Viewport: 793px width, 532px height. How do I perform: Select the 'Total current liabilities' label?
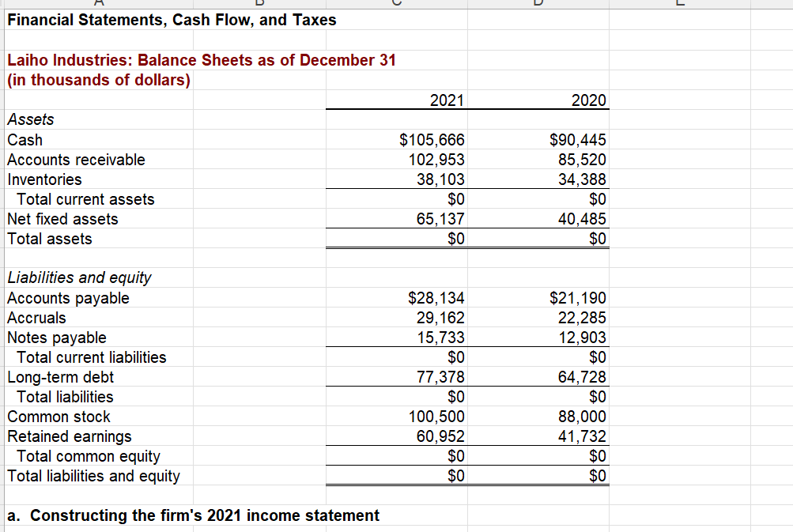[92, 357]
